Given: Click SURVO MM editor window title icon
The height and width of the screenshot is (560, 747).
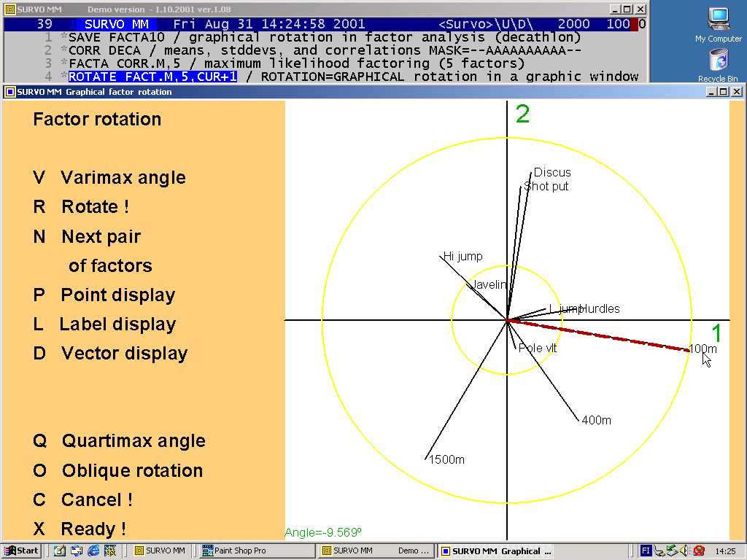Looking at the screenshot, I should tap(9, 9).
